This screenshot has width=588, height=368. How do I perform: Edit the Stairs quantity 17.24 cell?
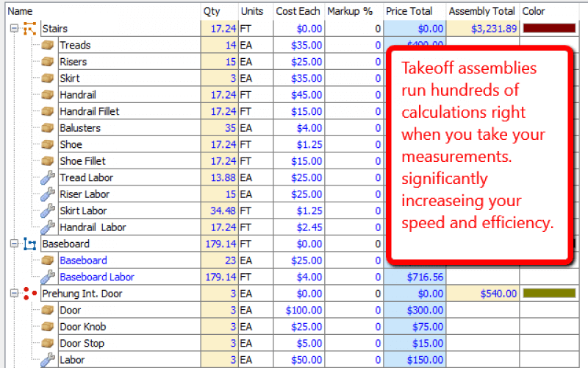(220, 29)
